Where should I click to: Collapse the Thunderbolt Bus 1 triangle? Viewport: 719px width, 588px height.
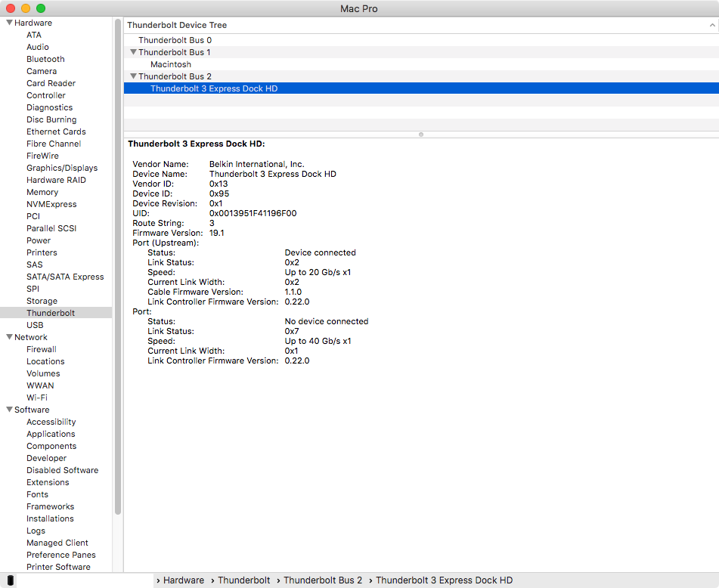point(133,52)
